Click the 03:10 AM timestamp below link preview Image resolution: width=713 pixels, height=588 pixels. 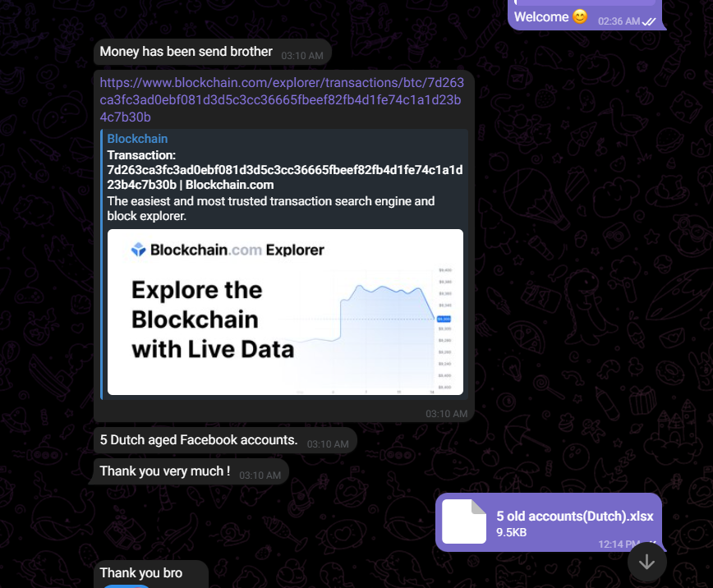[x=446, y=414]
